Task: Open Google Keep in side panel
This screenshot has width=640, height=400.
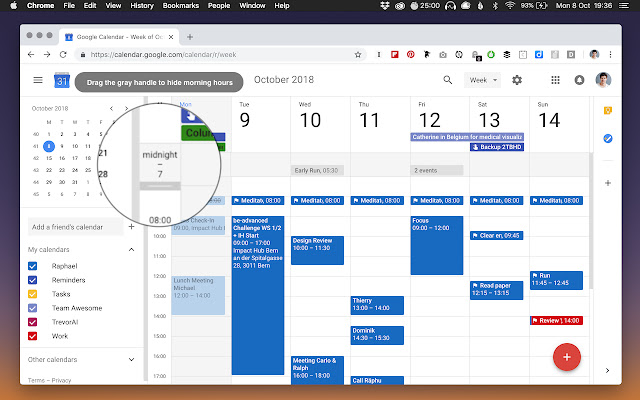Action: tap(607, 108)
